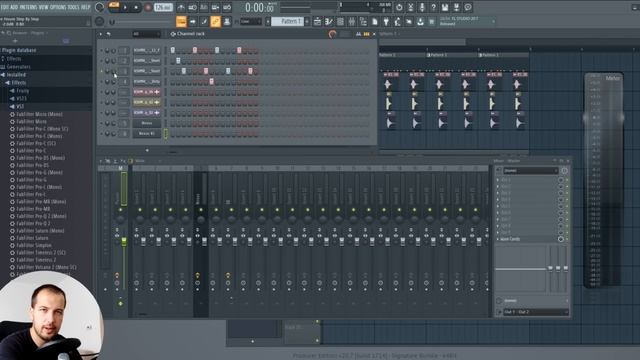
Task: Open the Piano roll view icon
Action: (329, 22)
